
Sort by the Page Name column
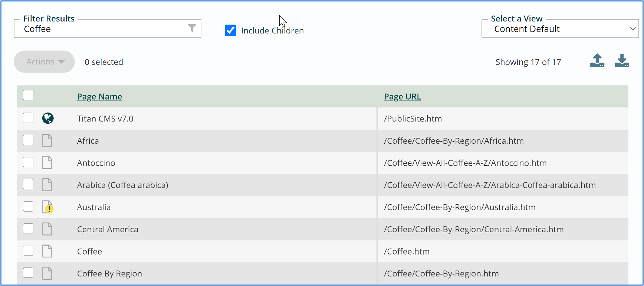point(99,97)
